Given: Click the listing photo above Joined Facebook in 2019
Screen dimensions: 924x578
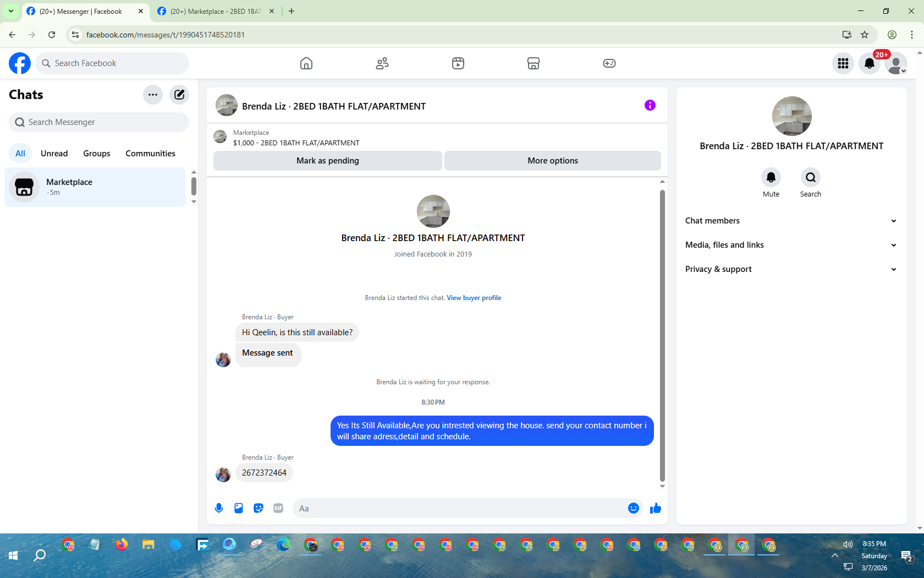Looking at the screenshot, I should (433, 211).
